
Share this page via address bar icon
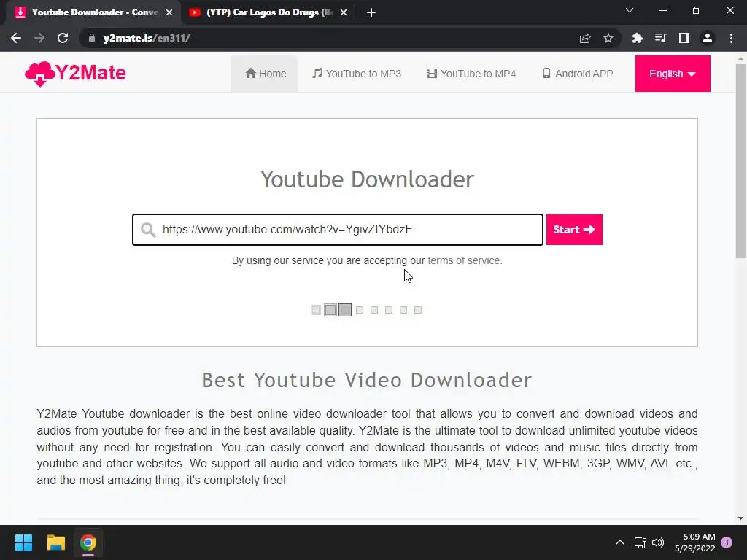pos(585,38)
